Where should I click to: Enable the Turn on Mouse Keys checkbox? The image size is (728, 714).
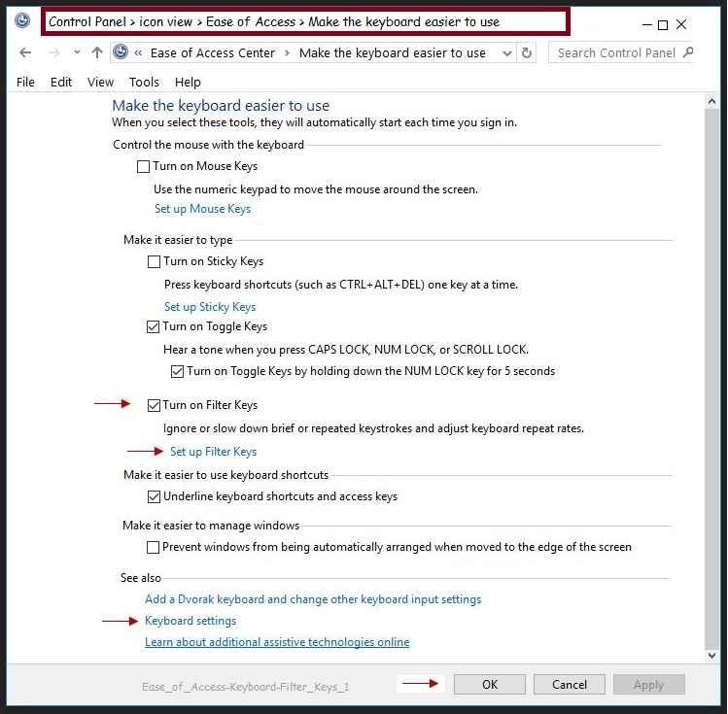click(144, 167)
